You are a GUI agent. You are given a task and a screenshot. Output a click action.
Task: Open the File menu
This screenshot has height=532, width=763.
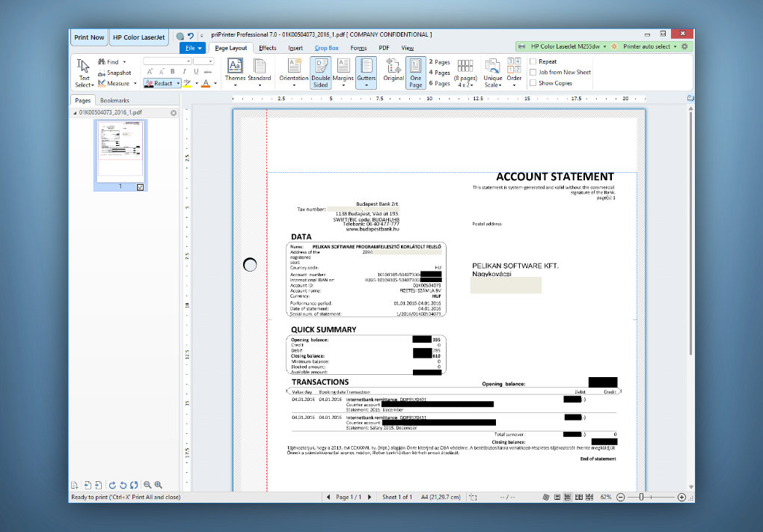click(193, 48)
